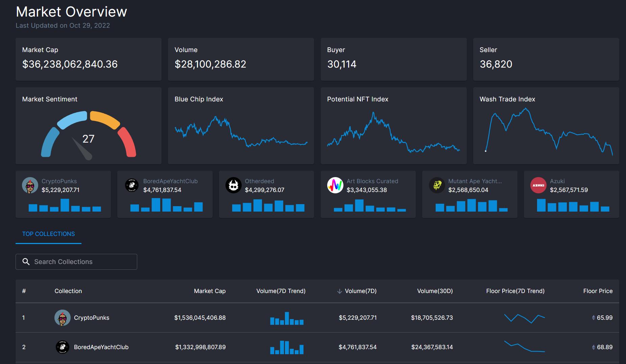Select the TOP COLLECTIONS tab
Image resolution: width=626 pixels, height=364 pixels.
point(48,234)
